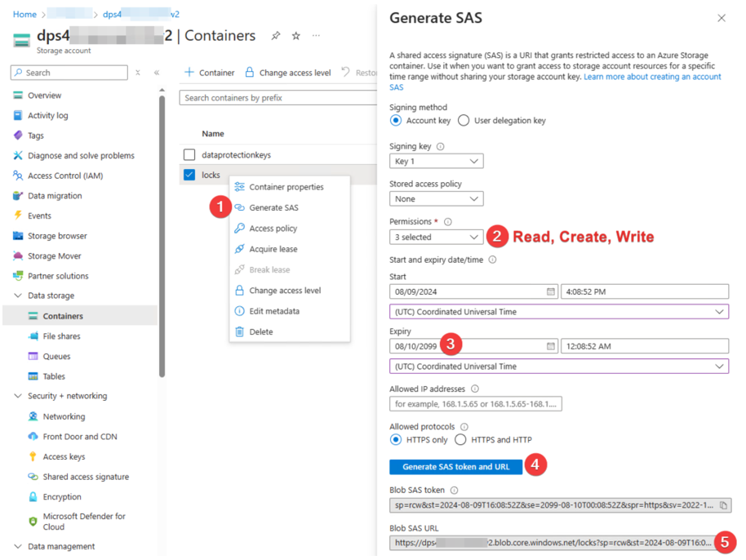Open signing key info icon
The height and width of the screenshot is (560, 746).
(441, 147)
